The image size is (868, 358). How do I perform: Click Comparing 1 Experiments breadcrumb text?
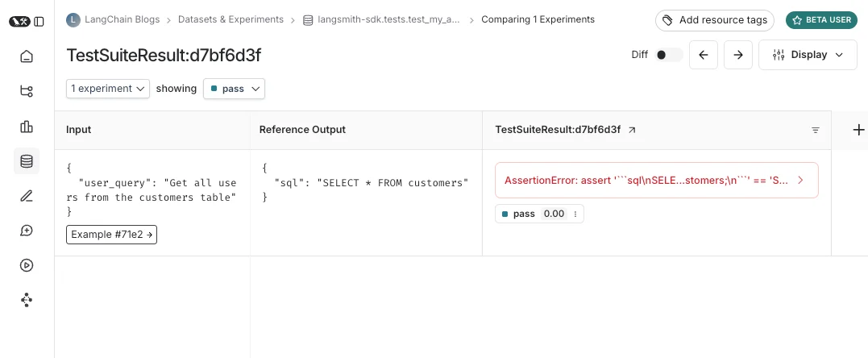click(538, 20)
